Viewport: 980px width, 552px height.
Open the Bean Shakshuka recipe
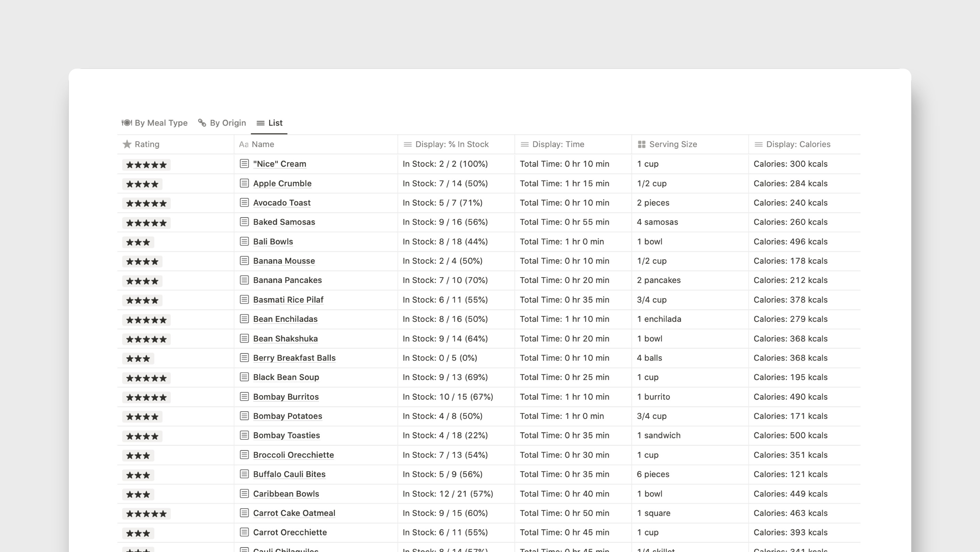(x=285, y=338)
